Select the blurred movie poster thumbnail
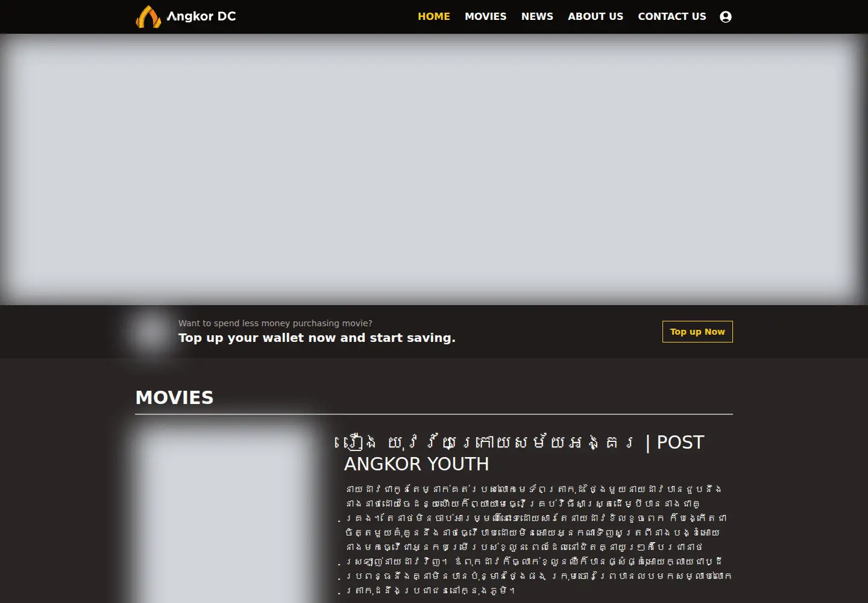The image size is (868, 603). click(224, 514)
